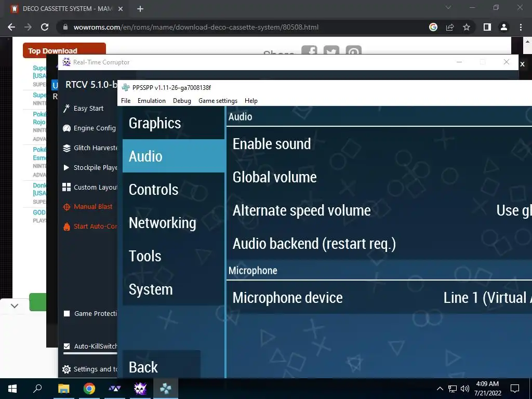
Task: Open File Explorer from taskbar
Action: coord(63,389)
